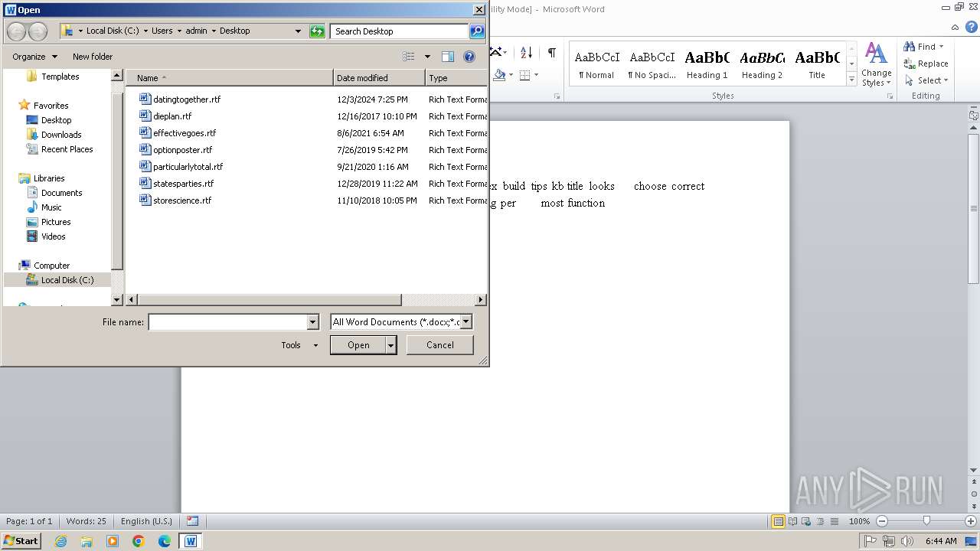Cancel the Open dialog

pos(440,345)
